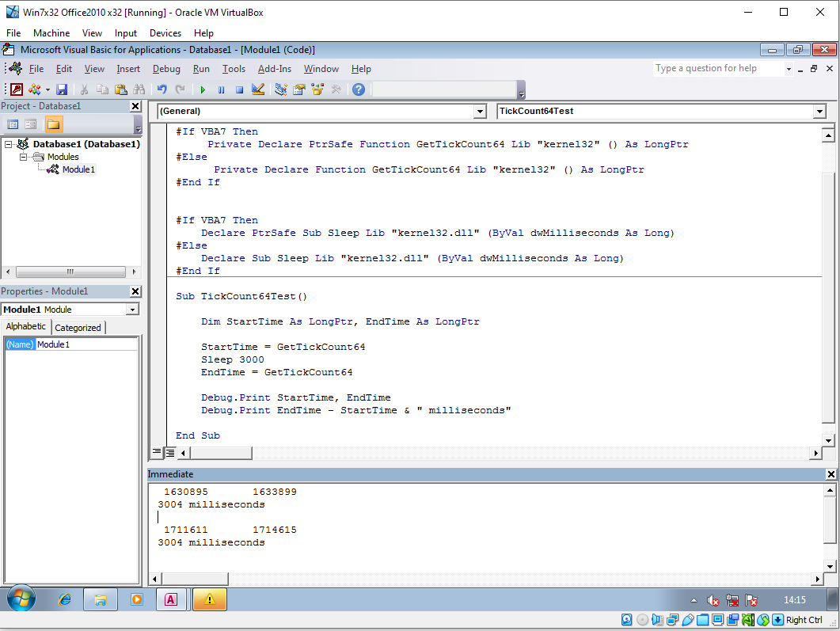Open the Insert menu
840x631 pixels.
click(128, 69)
